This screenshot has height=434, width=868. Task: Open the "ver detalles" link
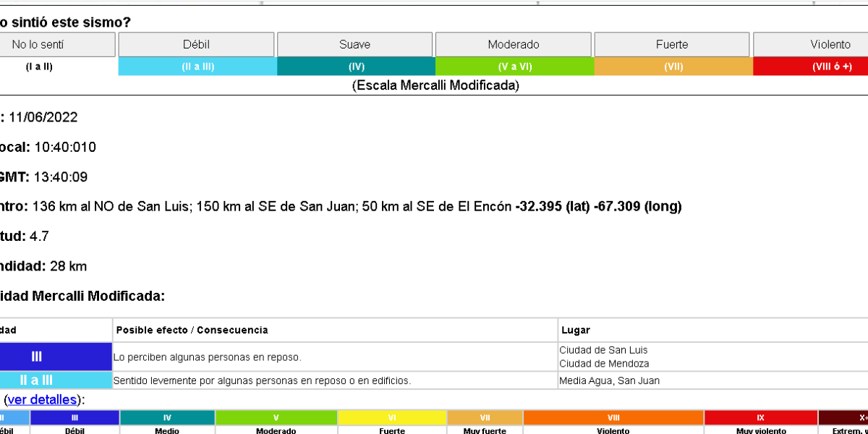42,400
